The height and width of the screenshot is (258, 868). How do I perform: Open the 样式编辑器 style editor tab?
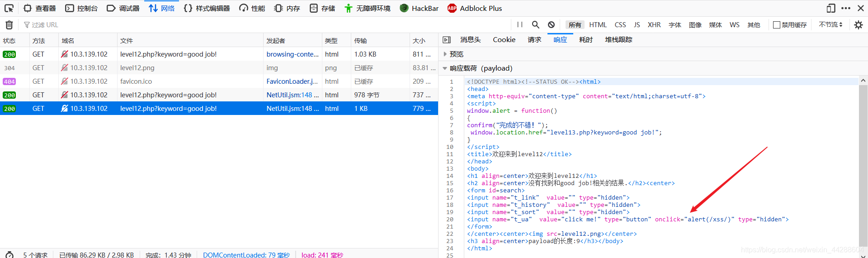207,8
